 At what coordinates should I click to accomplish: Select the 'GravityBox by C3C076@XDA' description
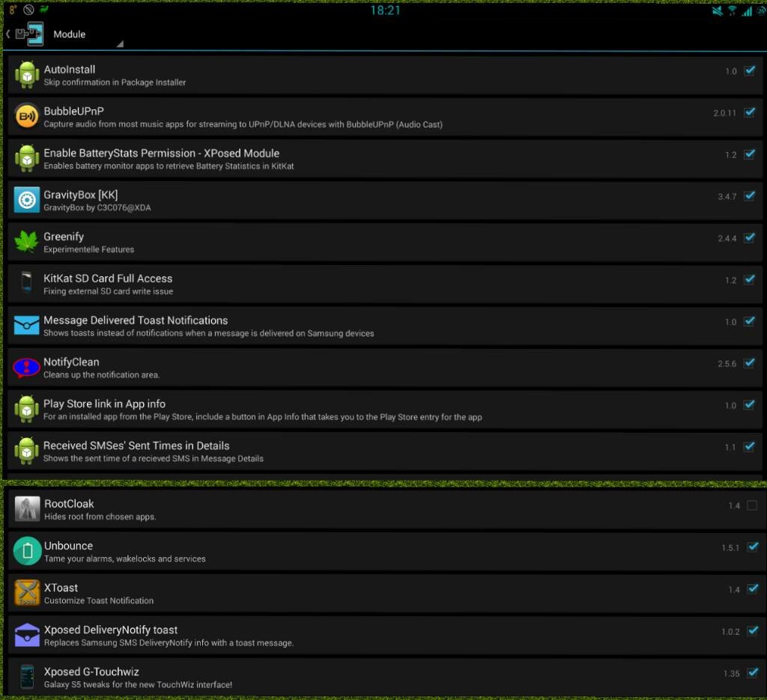[x=97, y=207]
